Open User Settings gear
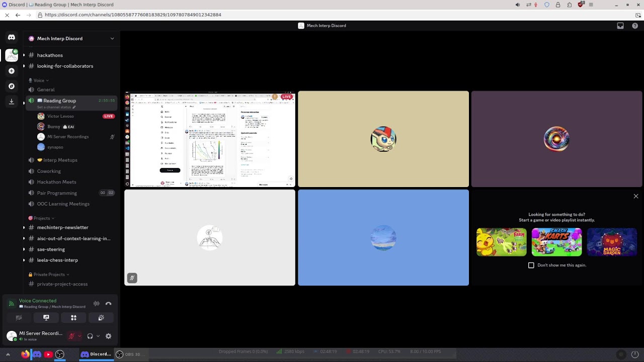Viewport: 644px width, 362px height. 108,336
